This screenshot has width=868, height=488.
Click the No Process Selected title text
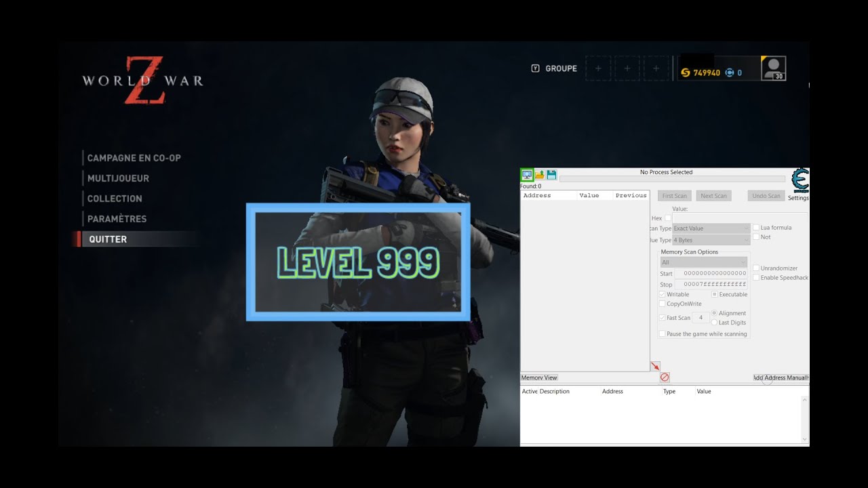pos(667,172)
